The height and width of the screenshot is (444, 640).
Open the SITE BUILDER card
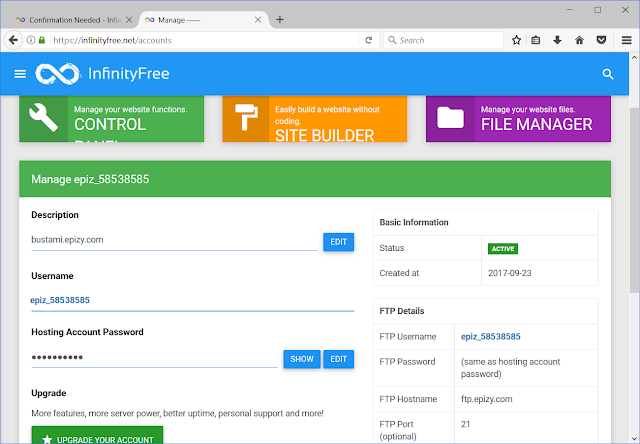click(315, 119)
